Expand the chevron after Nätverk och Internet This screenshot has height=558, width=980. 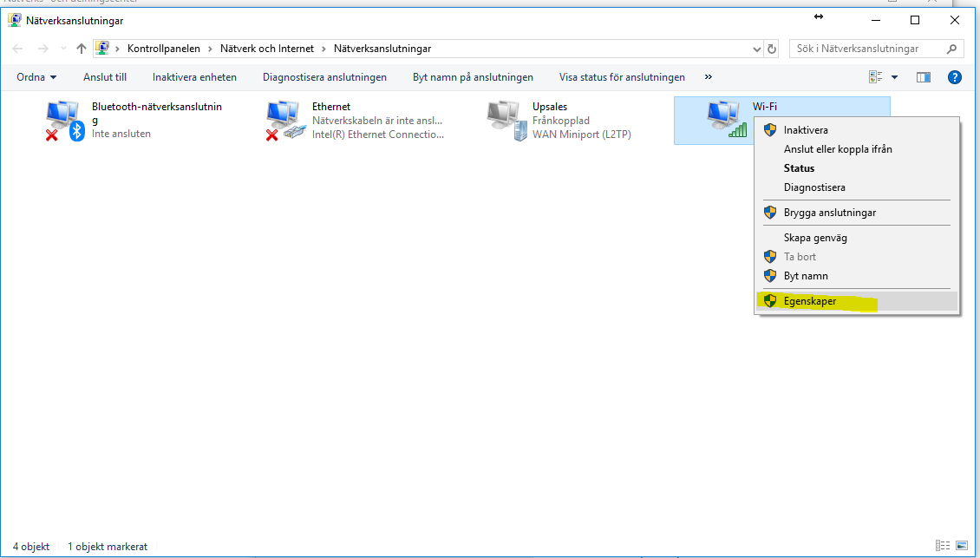(323, 49)
